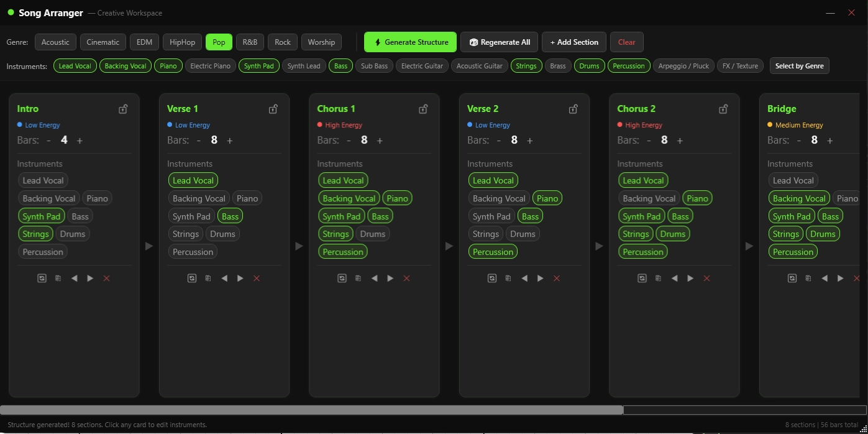Turn on Lead Vocal in the Bridge card
This screenshot has width=868, height=434.
[x=793, y=180]
